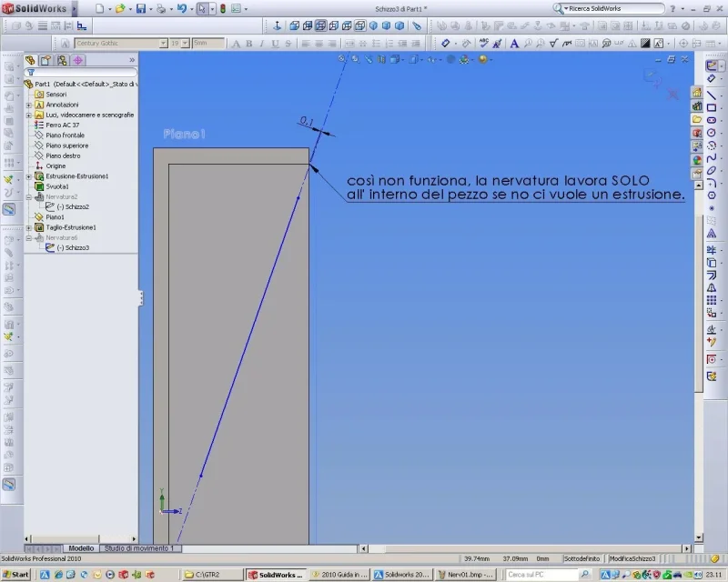Viewport: 728px width, 582px height.
Task: Expand the Estrusione-Estrusione1 feature node
Action: click(x=29, y=176)
